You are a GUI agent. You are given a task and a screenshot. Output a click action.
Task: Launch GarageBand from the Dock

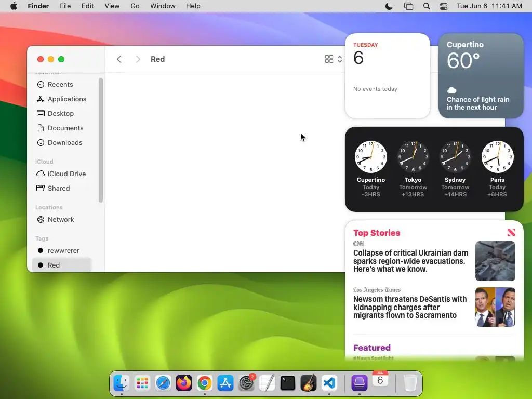(309, 383)
